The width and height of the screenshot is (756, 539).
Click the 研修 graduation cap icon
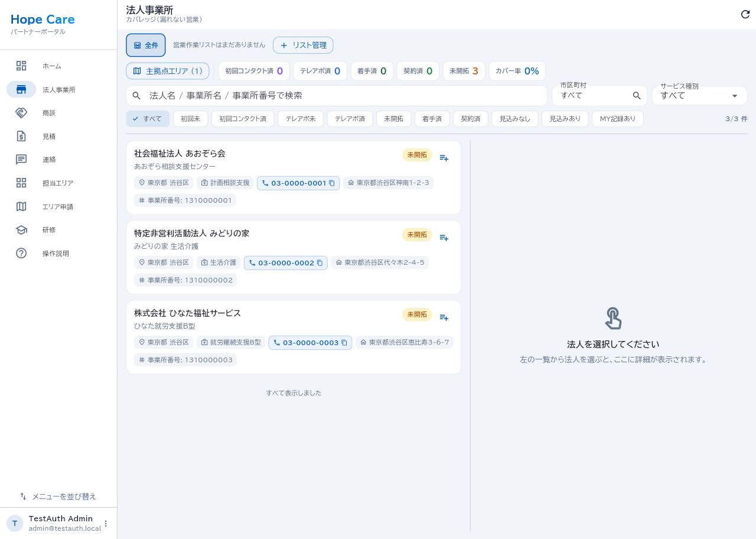click(21, 230)
